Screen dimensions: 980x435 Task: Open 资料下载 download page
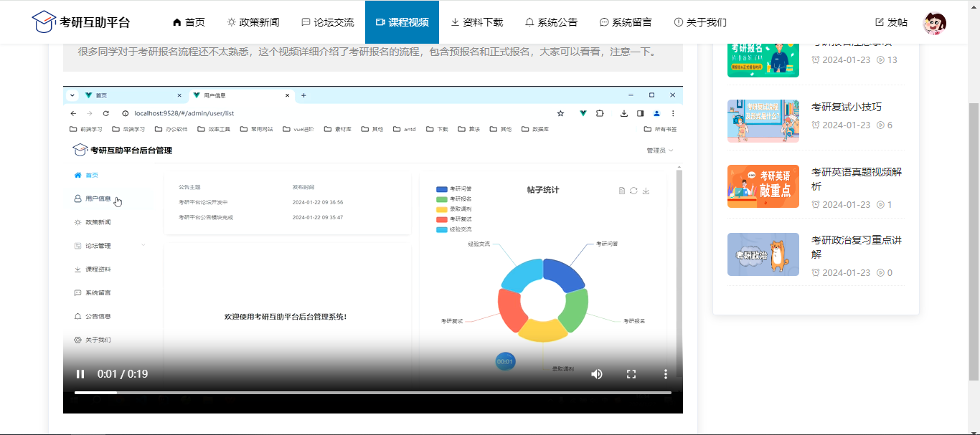(x=476, y=22)
